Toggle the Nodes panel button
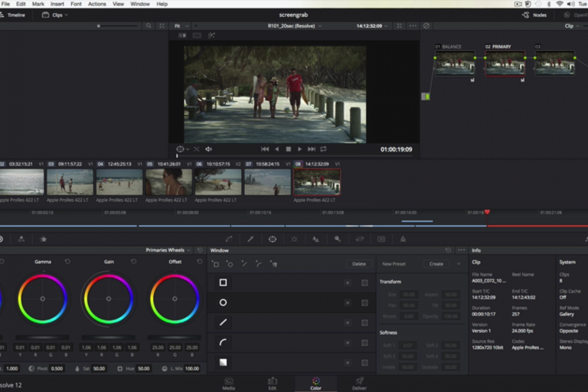 coord(534,15)
